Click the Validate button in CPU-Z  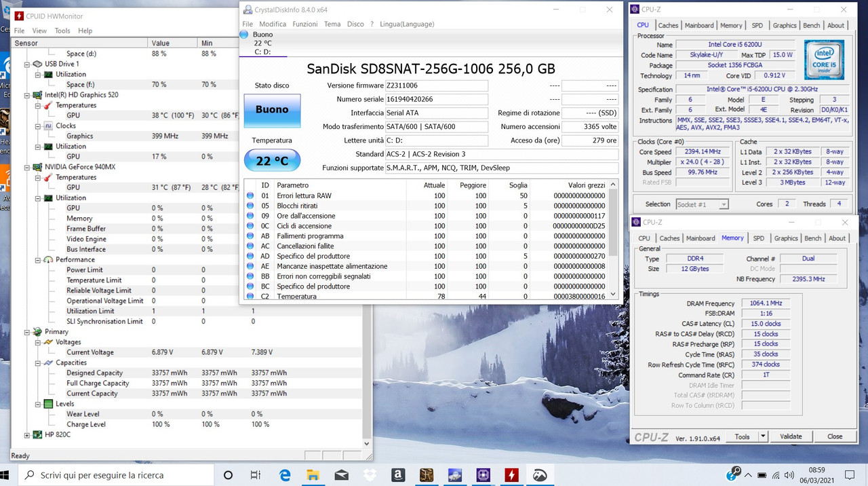(x=791, y=436)
